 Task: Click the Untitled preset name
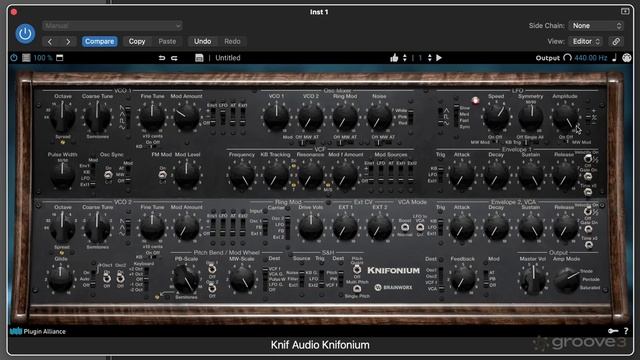(228, 58)
